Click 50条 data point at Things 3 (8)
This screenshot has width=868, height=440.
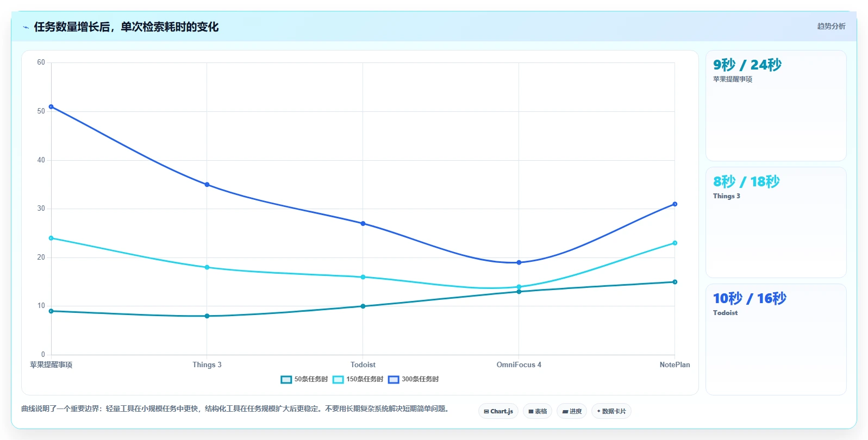click(x=207, y=316)
